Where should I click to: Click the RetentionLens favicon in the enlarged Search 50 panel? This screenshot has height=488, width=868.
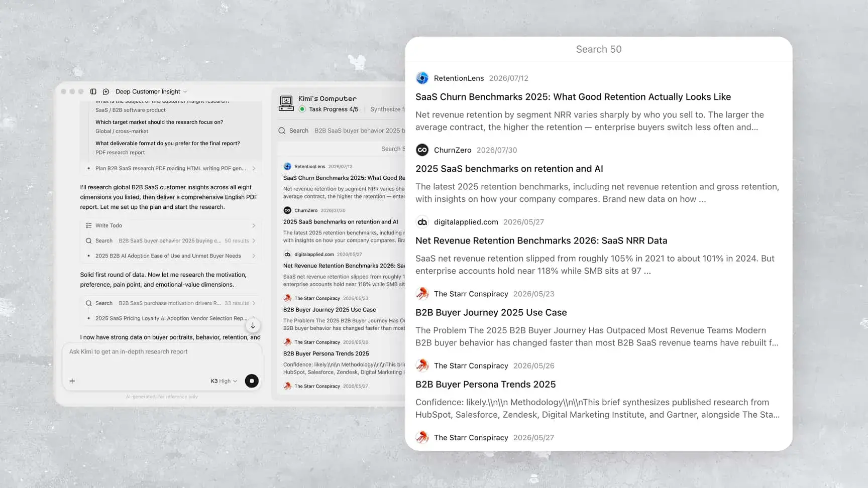click(x=422, y=78)
